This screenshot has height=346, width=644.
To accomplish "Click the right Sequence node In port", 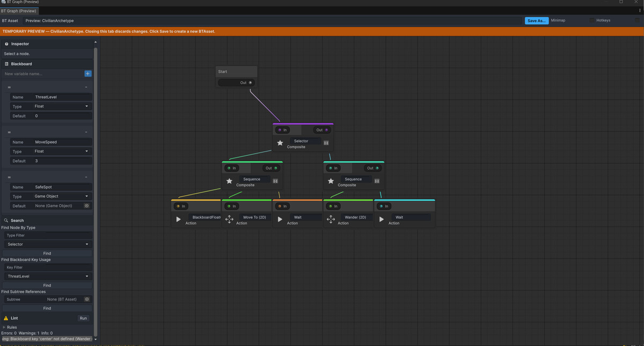I will (x=330, y=168).
